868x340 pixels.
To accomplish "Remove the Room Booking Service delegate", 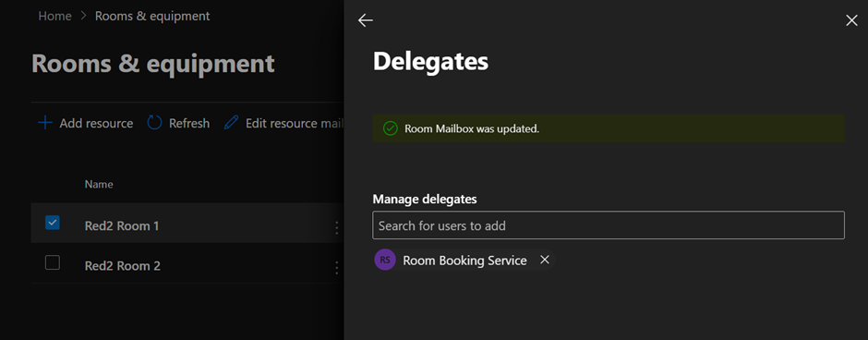I will coord(545,260).
